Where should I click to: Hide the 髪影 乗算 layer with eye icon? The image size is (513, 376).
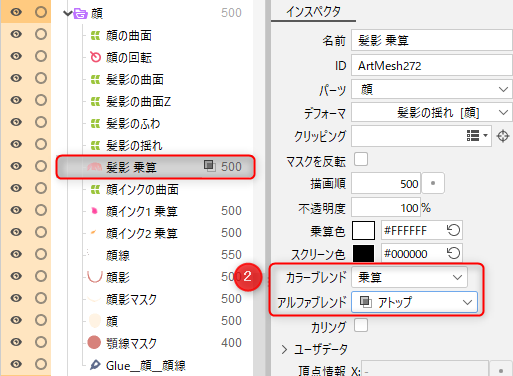(x=16, y=166)
